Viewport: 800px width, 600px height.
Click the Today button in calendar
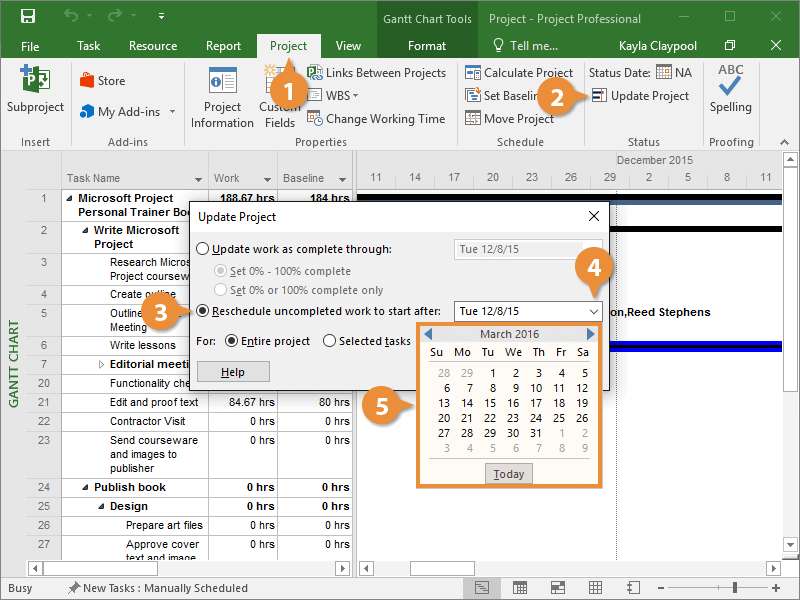click(508, 474)
